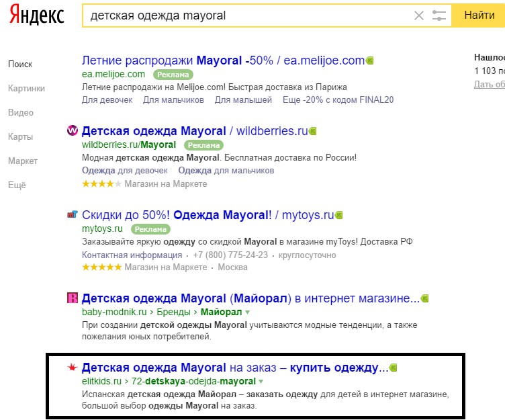Open Летние распродажи Mayoral -50% result
Image resolution: width=505 pixels, height=420 pixels.
223,60
